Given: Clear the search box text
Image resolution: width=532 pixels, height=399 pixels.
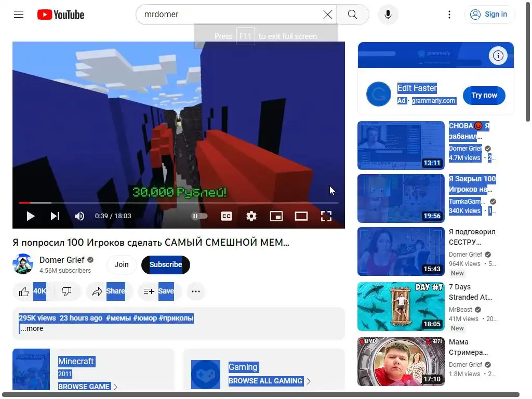Looking at the screenshot, I should [327, 14].
